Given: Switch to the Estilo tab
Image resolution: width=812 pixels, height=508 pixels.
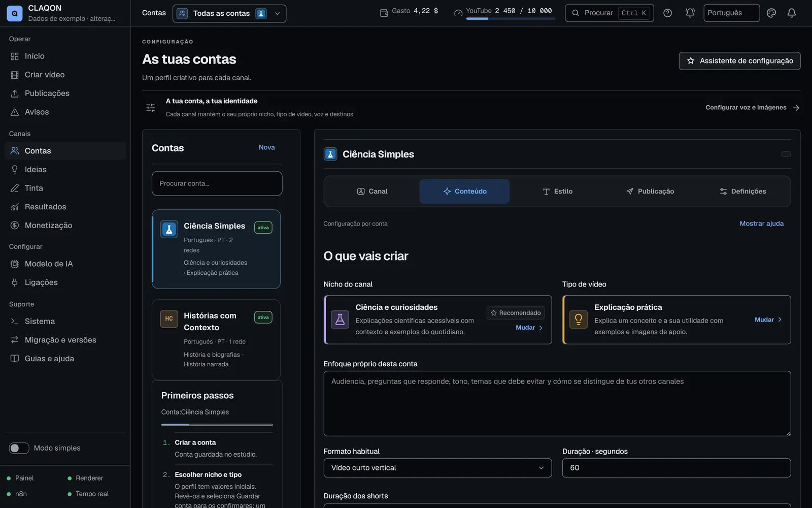Looking at the screenshot, I should [x=557, y=192].
